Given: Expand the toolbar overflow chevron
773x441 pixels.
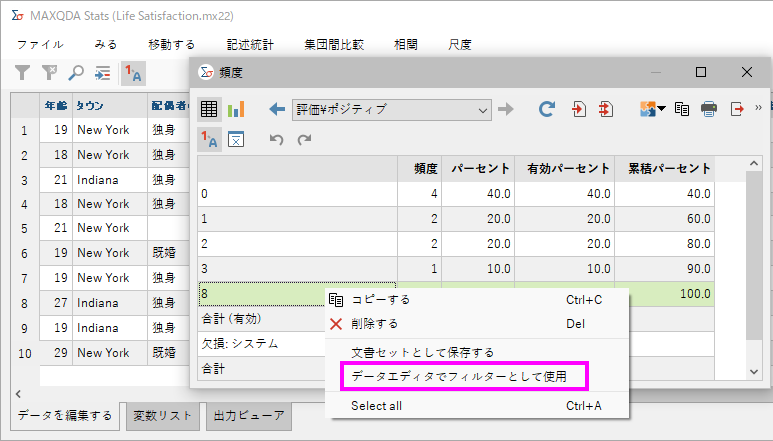Looking at the screenshot, I should (758, 107).
